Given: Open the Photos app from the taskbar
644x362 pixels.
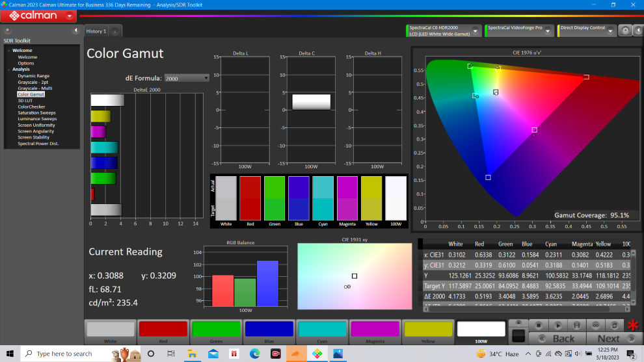Looking at the screenshot, I should coord(338,354).
